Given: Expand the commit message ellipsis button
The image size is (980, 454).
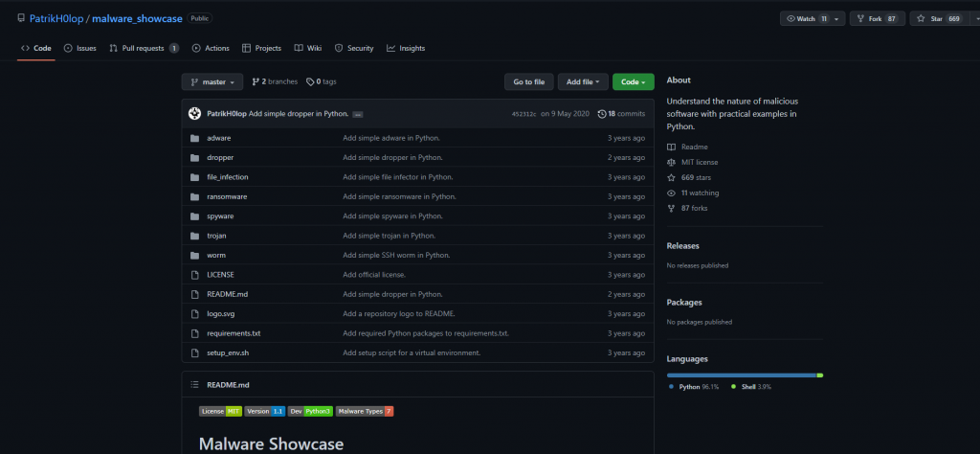Looking at the screenshot, I should (x=358, y=114).
